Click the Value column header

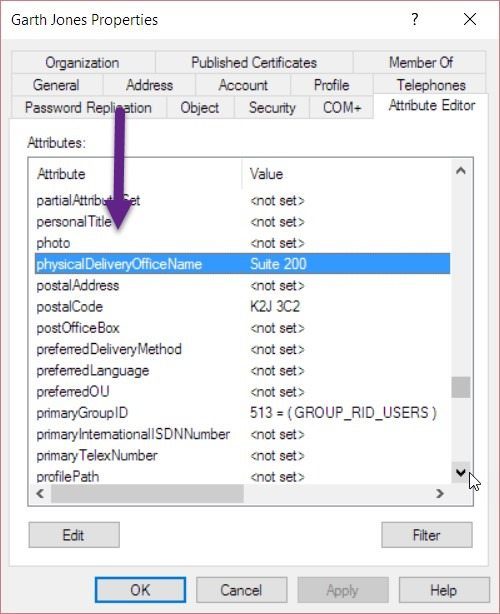(x=347, y=174)
